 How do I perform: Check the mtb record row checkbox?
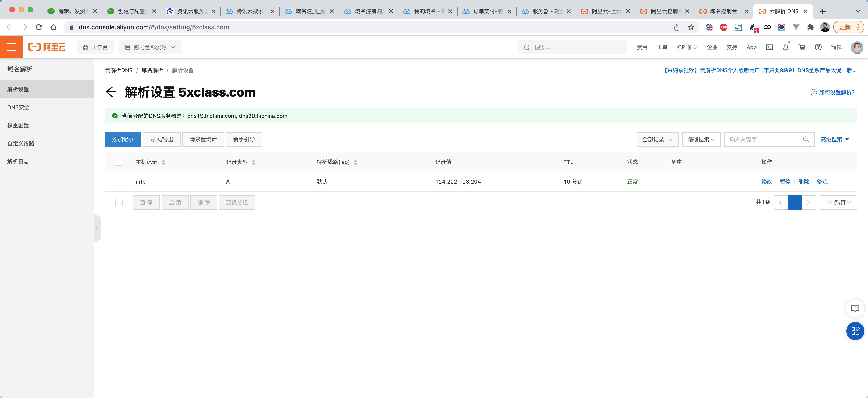click(118, 182)
